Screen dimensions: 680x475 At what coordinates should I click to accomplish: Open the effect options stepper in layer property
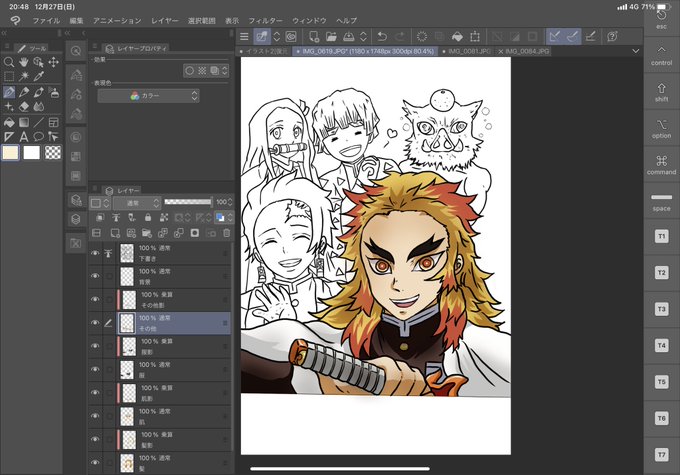click(225, 71)
